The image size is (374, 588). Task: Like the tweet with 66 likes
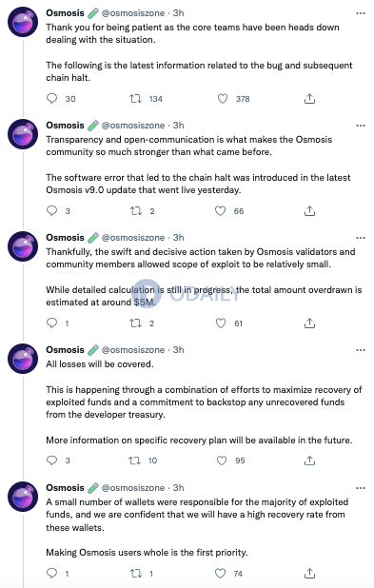pos(220,211)
